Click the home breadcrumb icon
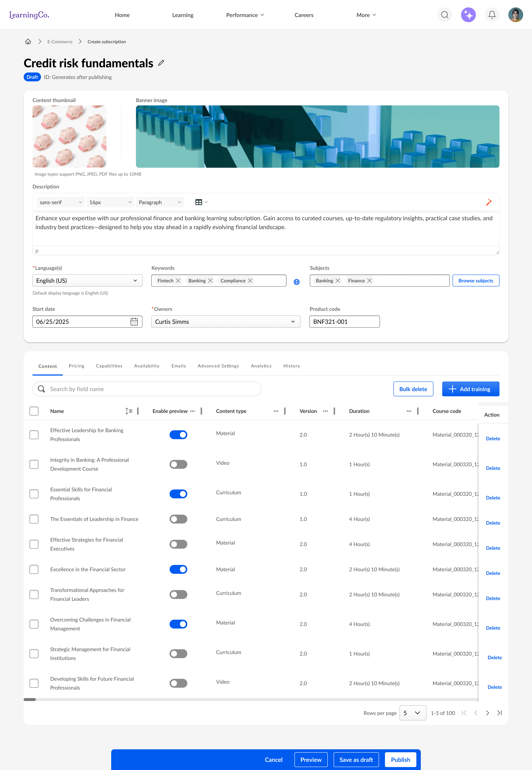The height and width of the screenshot is (770, 532). pyautogui.click(x=28, y=42)
